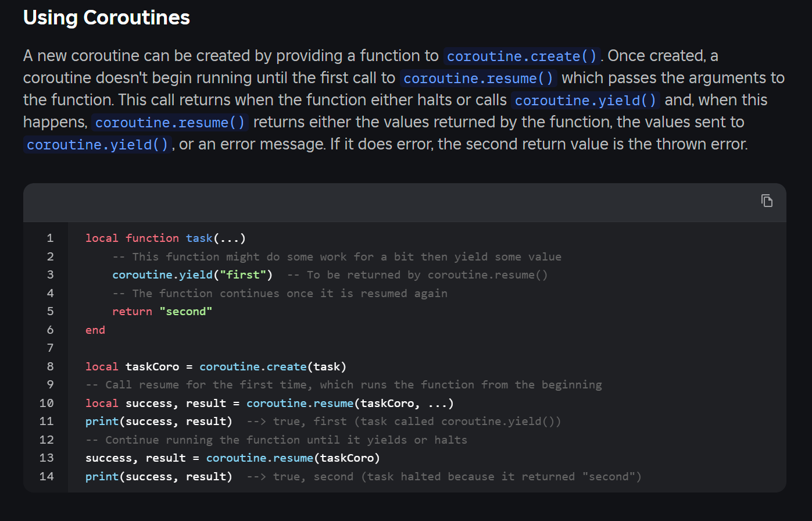
Task: Click the coroutine.yield() inline code in paragraph
Action: [x=585, y=100]
